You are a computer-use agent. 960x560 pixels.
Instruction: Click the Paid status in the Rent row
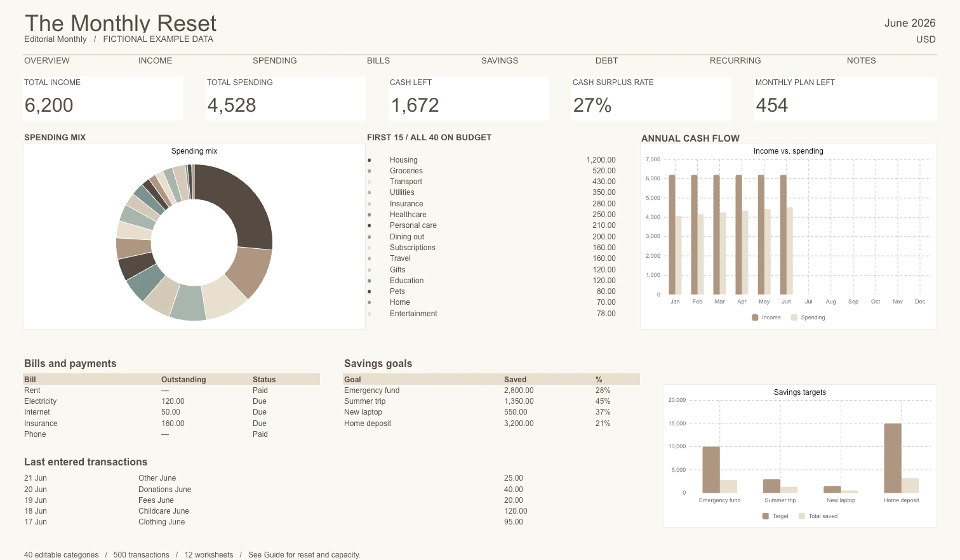[260, 390]
